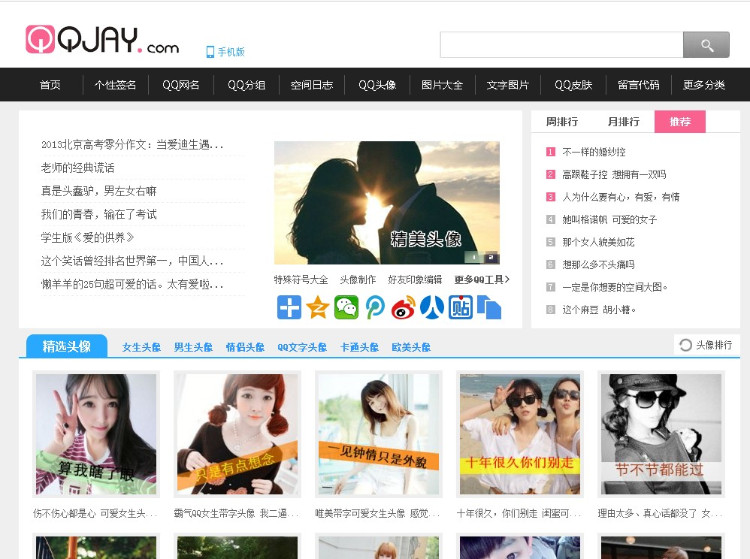Expand 更多QQ工具 link with arrow
750x559 pixels.
pyautogui.click(x=482, y=280)
